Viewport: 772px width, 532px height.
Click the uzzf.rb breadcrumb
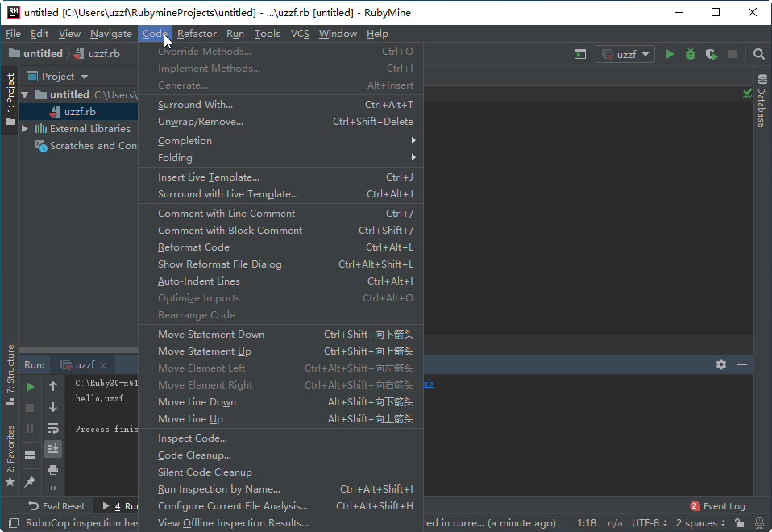pyautogui.click(x=97, y=54)
